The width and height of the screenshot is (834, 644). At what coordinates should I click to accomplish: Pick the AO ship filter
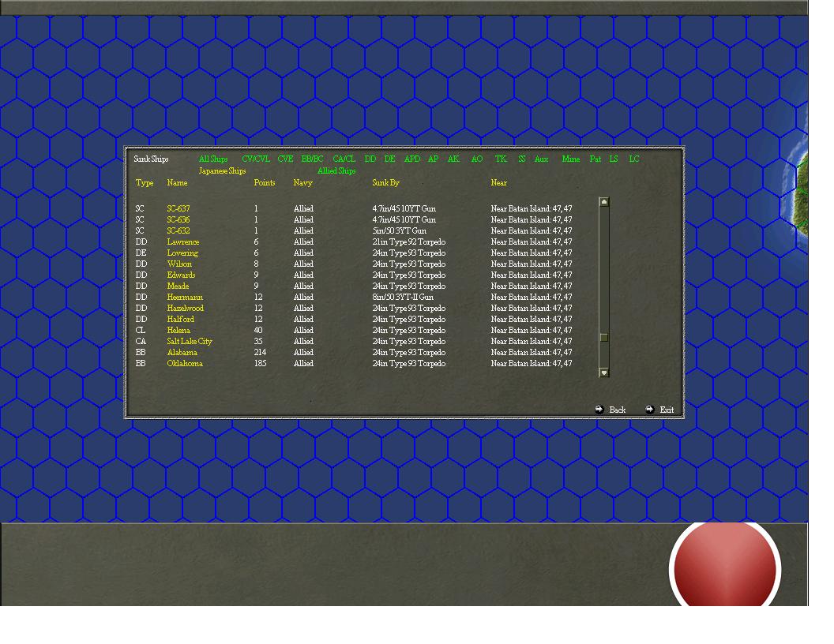point(477,159)
